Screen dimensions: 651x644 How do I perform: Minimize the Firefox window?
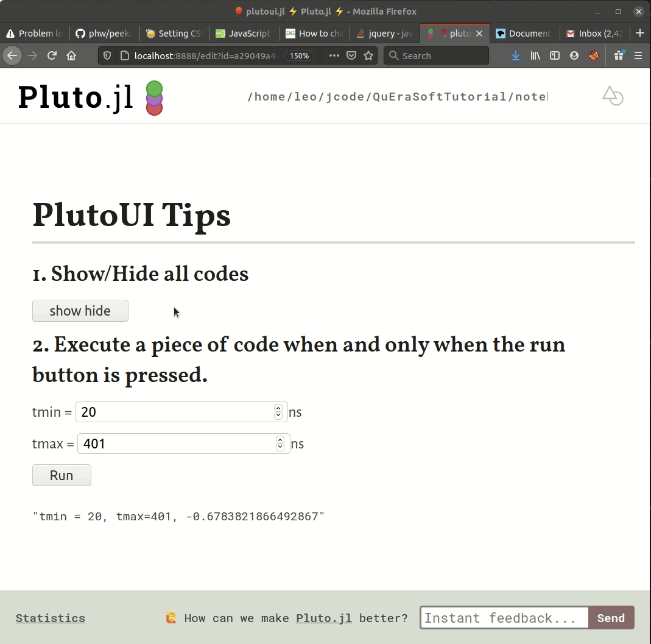click(597, 12)
